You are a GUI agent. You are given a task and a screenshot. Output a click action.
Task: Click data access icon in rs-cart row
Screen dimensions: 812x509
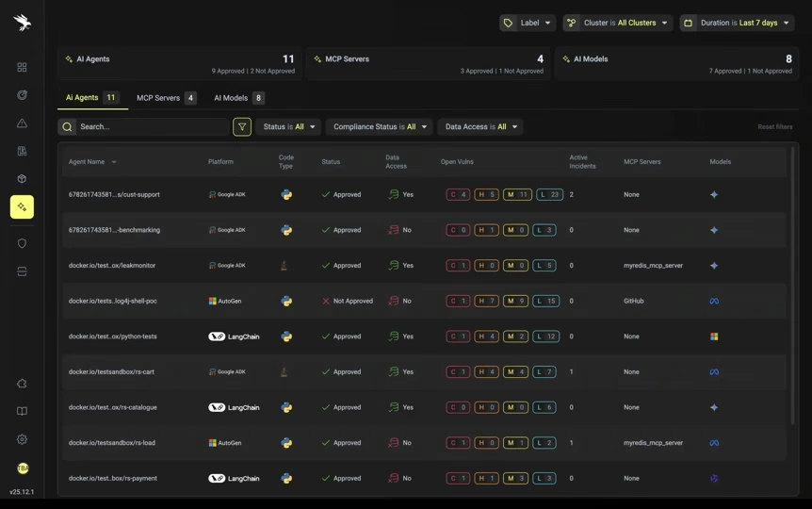coord(394,372)
